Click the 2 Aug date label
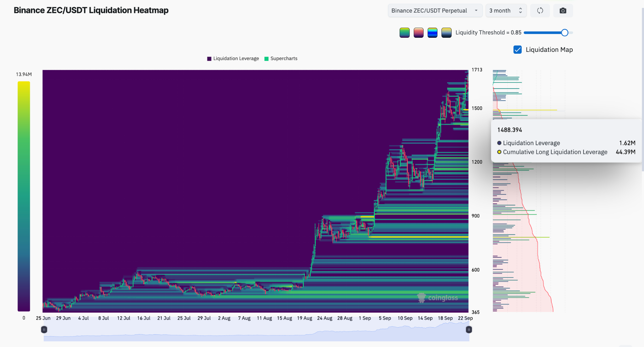644x347 pixels. click(x=224, y=318)
